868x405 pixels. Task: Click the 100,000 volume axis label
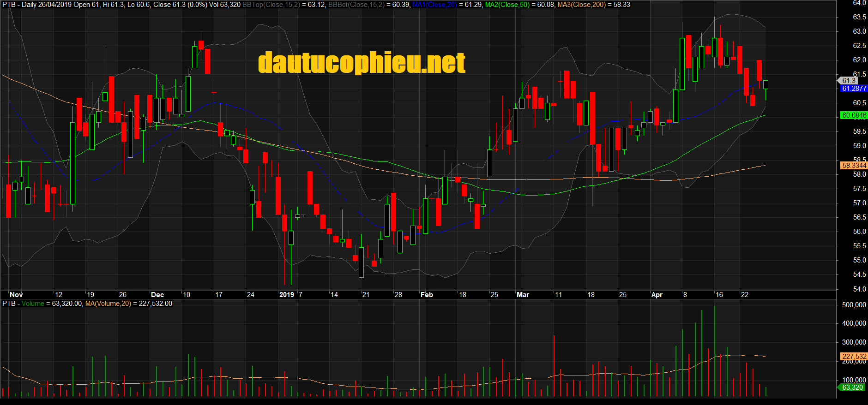point(854,380)
